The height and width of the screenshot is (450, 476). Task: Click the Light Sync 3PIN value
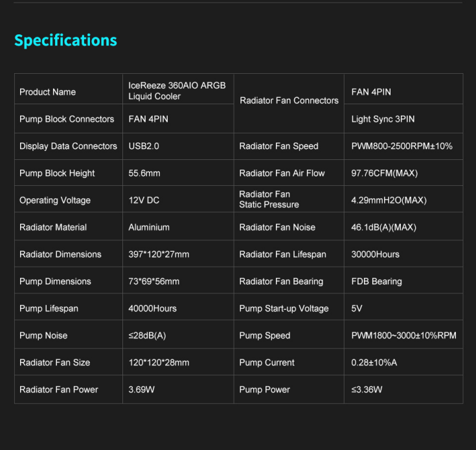[x=383, y=119]
